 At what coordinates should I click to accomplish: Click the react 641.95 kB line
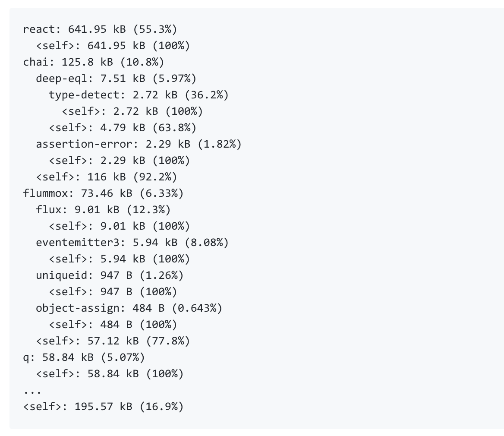pos(100,29)
